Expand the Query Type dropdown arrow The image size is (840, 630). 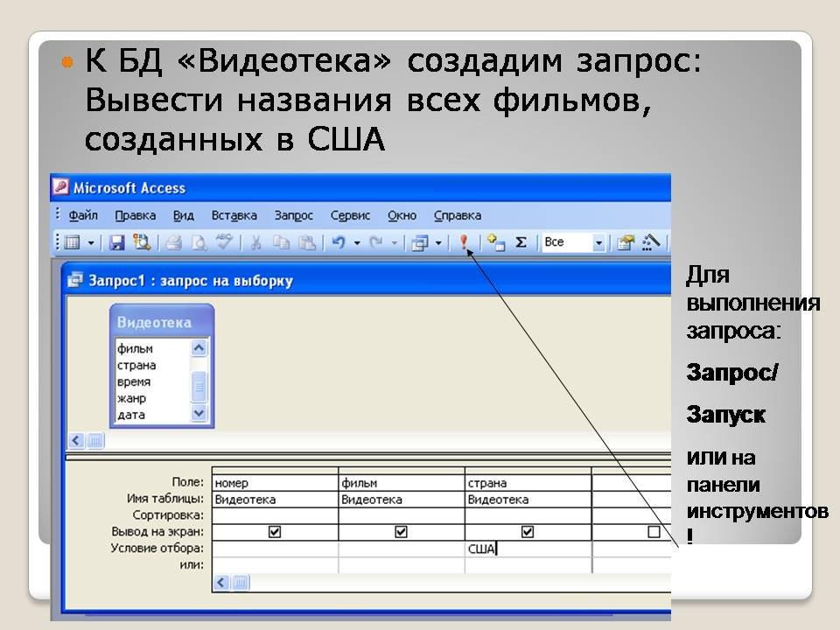pyautogui.click(x=438, y=242)
